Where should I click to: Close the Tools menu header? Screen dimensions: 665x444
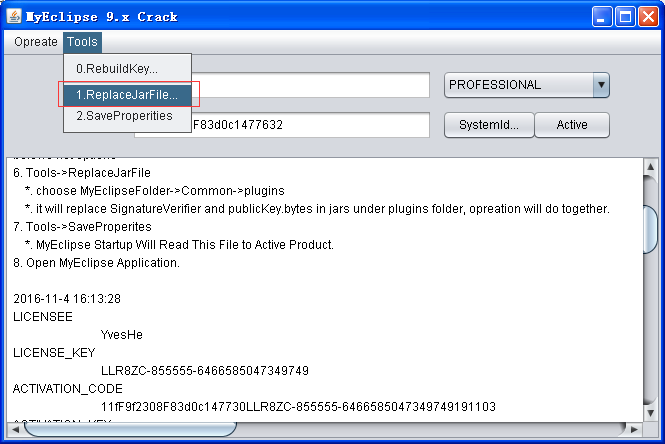(82, 42)
